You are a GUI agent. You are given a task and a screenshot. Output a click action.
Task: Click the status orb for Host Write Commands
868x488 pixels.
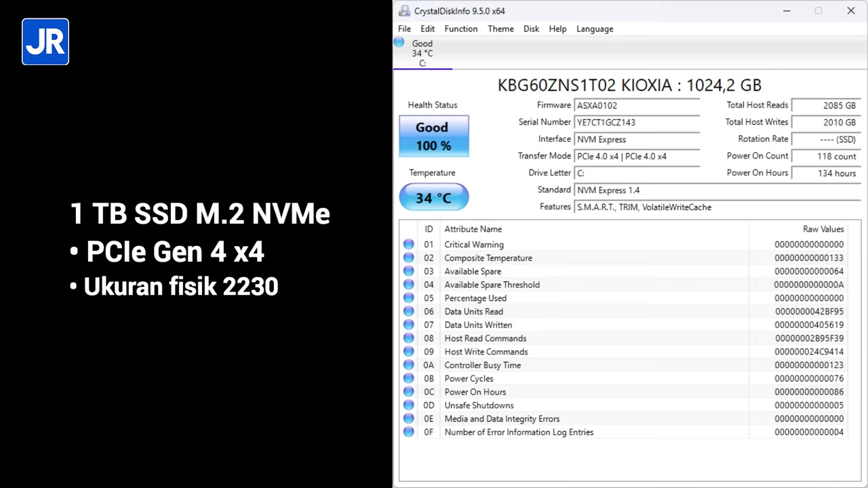pos(408,352)
